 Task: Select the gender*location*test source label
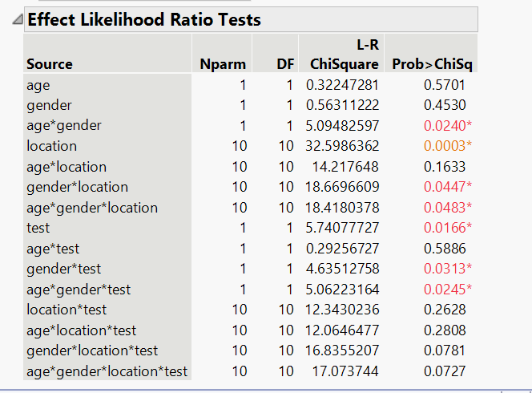(93, 350)
